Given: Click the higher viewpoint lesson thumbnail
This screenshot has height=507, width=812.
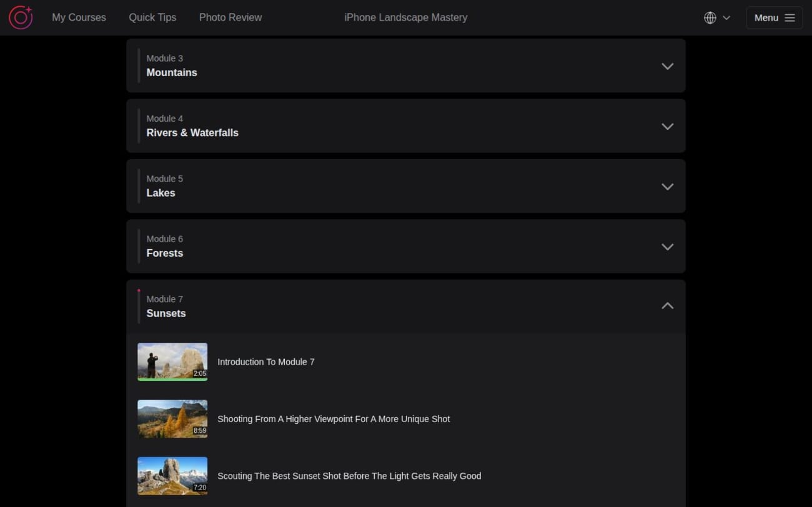Looking at the screenshot, I should [x=172, y=418].
